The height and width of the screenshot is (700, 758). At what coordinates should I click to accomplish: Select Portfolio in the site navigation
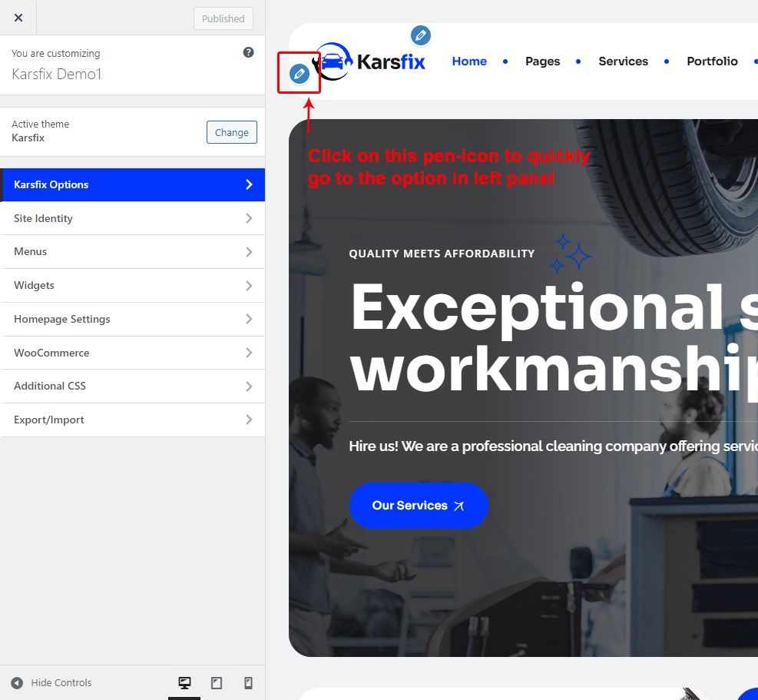click(712, 61)
